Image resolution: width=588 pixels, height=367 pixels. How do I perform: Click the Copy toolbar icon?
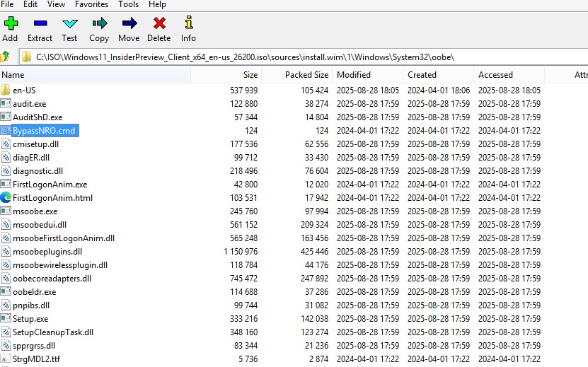(x=99, y=23)
